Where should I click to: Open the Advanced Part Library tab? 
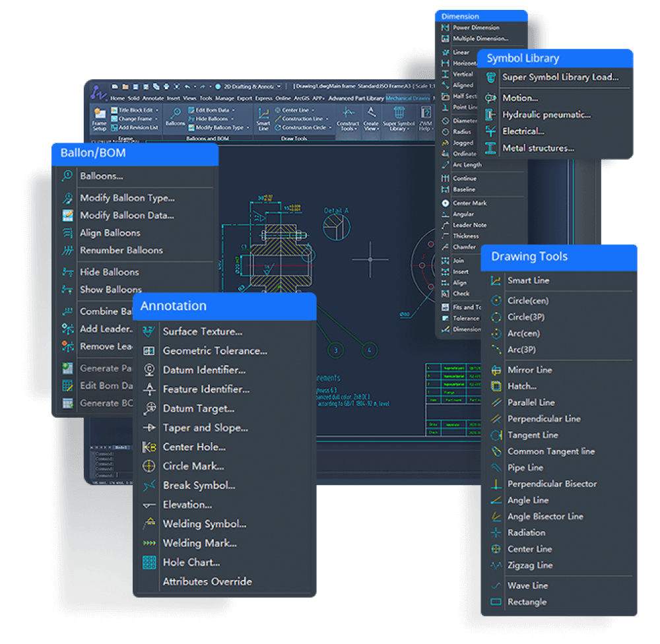pos(356,98)
